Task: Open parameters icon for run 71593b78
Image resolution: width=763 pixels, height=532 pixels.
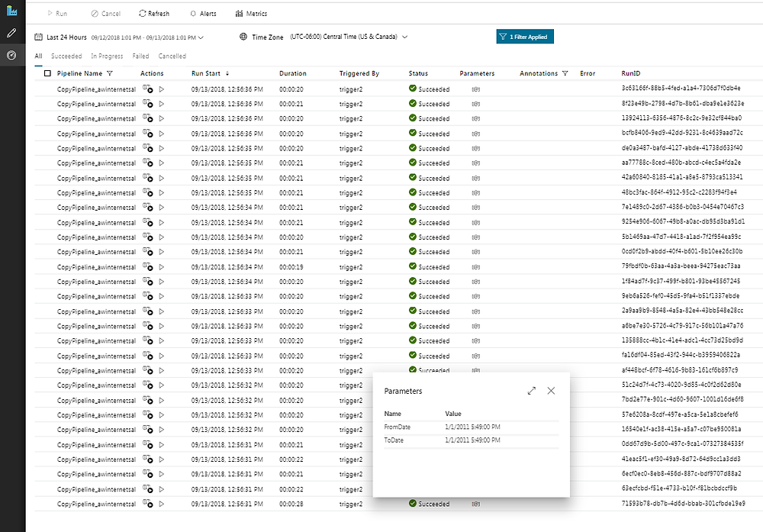Action: click(x=476, y=505)
